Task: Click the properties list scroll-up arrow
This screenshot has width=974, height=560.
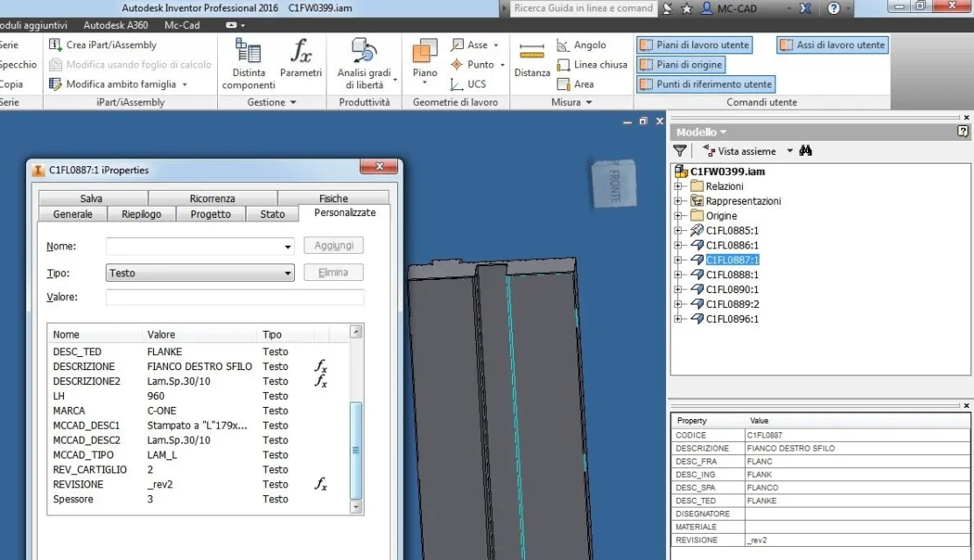Action: pyautogui.click(x=356, y=332)
